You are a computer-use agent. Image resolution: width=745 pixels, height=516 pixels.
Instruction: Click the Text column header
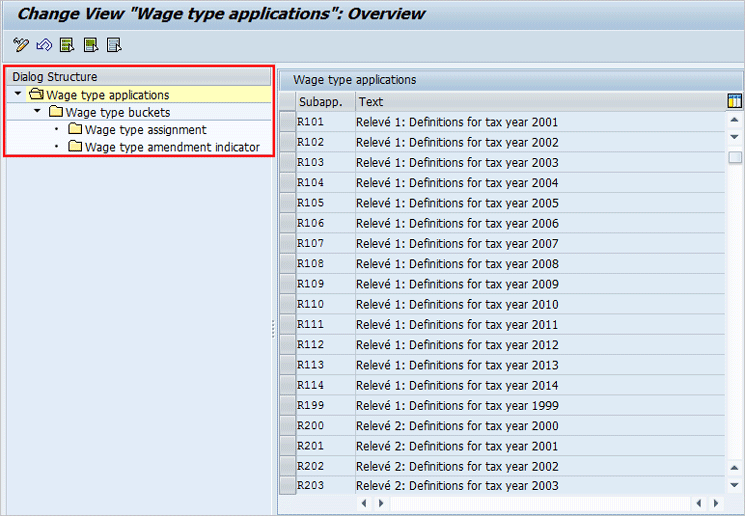coord(540,102)
